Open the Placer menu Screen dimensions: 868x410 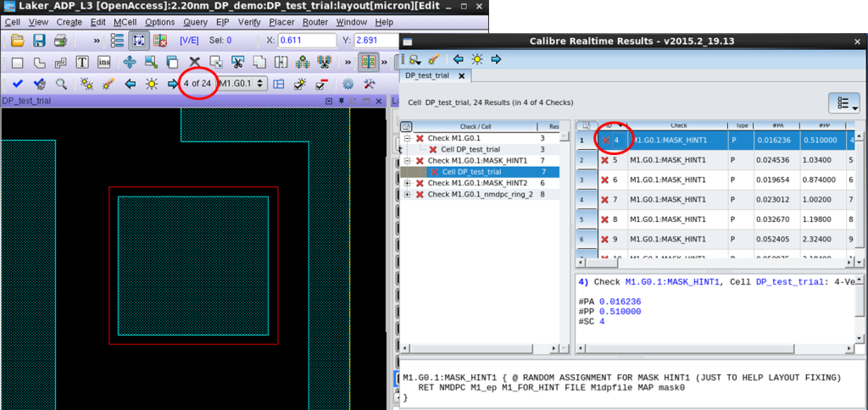tap(281, 22)
